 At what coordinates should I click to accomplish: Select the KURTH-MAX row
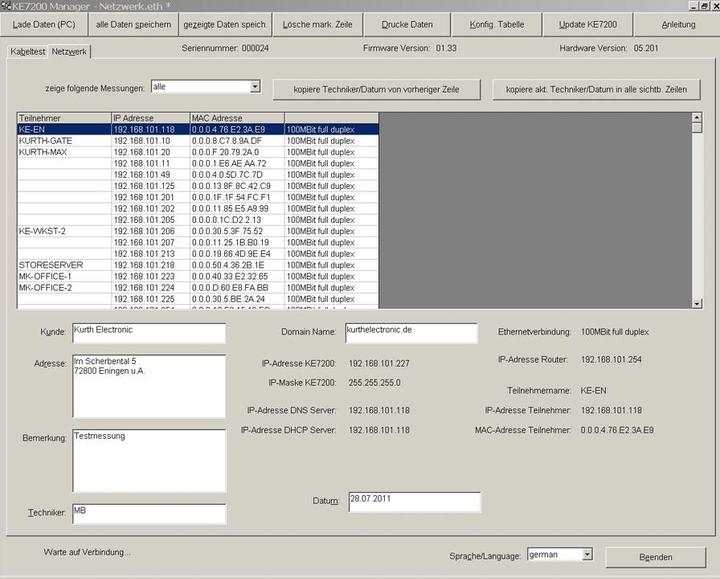[198, 152]
